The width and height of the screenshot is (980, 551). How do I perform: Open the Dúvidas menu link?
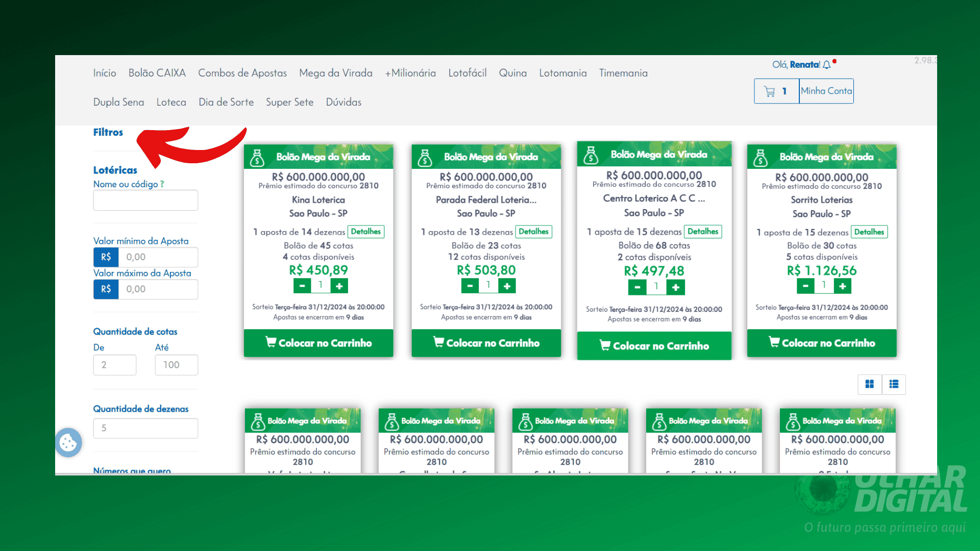pyautogui.click(x=344, y=102)
